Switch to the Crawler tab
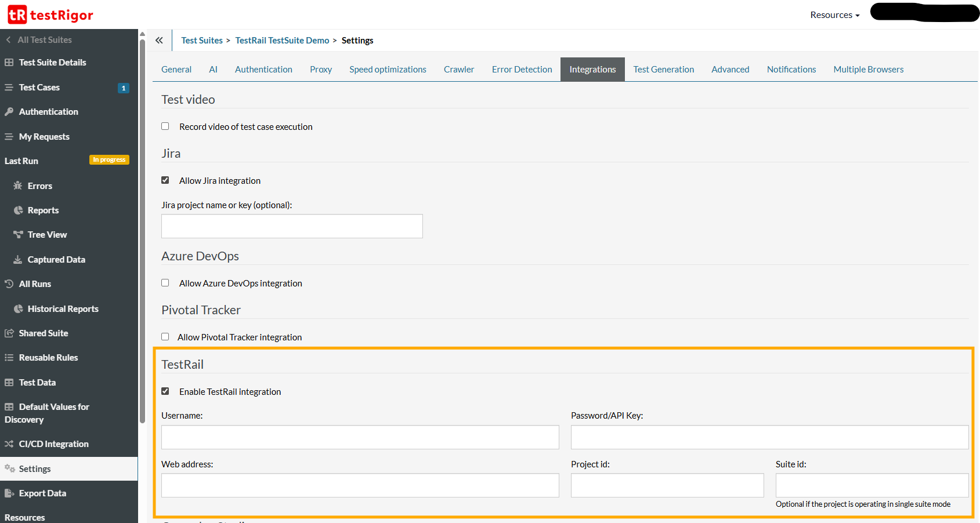This screenshot has height=523, width=980. [x=459, y=70]
